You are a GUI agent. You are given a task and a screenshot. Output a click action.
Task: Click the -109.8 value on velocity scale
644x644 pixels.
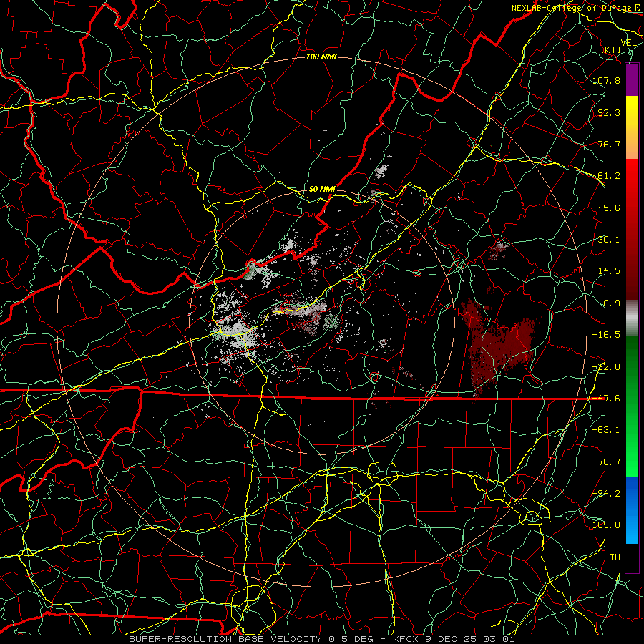[603, 525]
